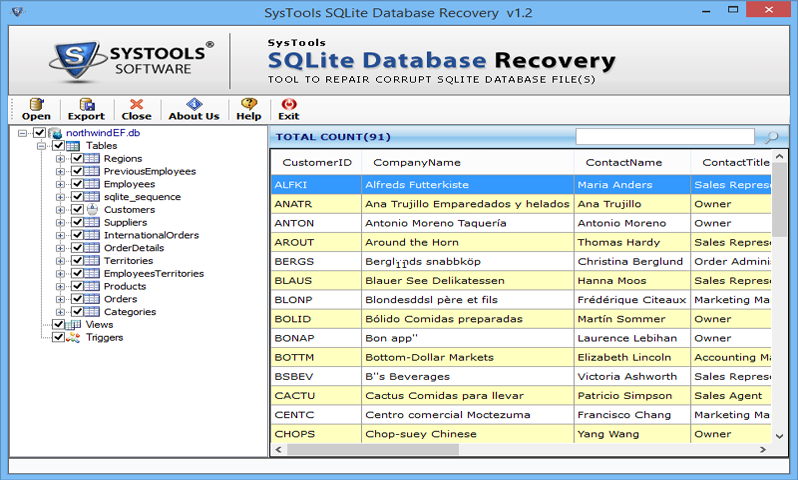Click the PreviousEmployees table icon
This screenshot has width=798, height=480.
point(92,171)
